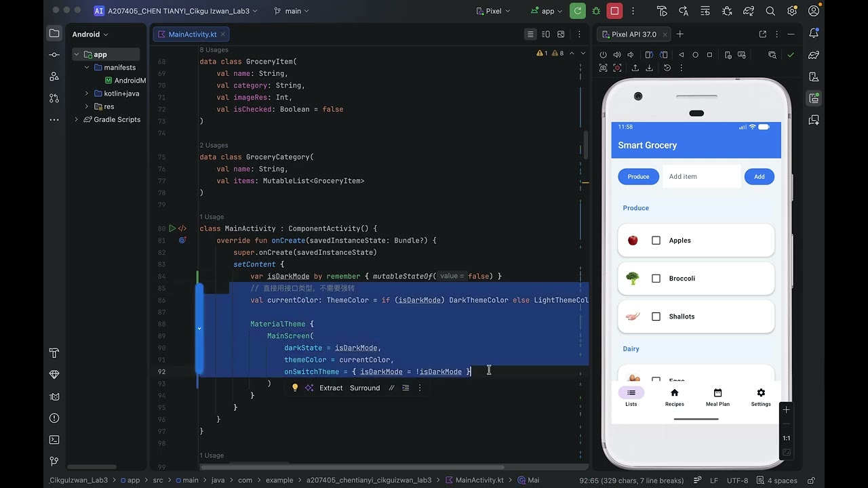
Task: Expand the kotlin+java folder
Action: coord(87,94)
